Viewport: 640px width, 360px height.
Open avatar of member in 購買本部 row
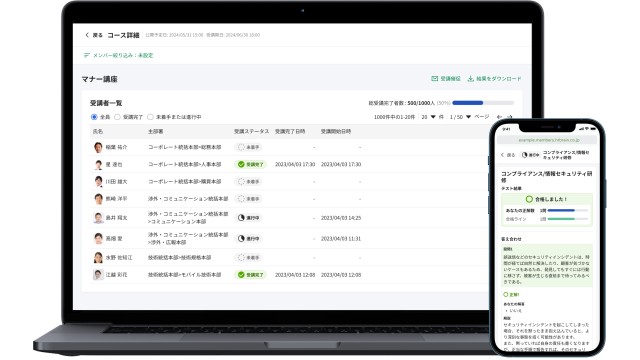pyautogui.click(x=98, y=181)
